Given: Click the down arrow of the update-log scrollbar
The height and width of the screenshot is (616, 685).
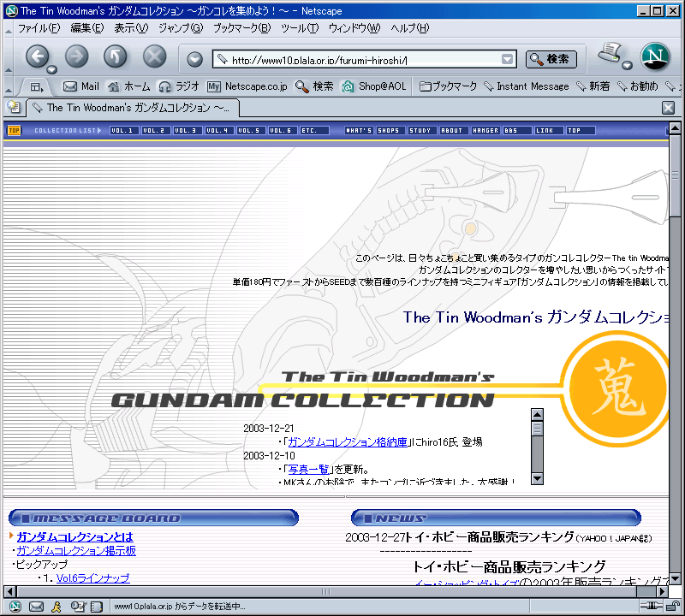Looking at the screenshot, I should (537, 478).
